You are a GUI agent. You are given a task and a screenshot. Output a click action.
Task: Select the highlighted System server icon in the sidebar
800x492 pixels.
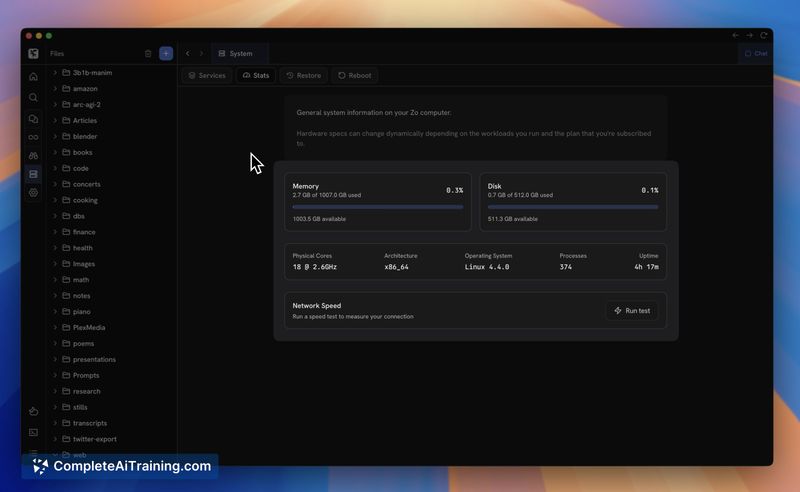tap(34, 174)
